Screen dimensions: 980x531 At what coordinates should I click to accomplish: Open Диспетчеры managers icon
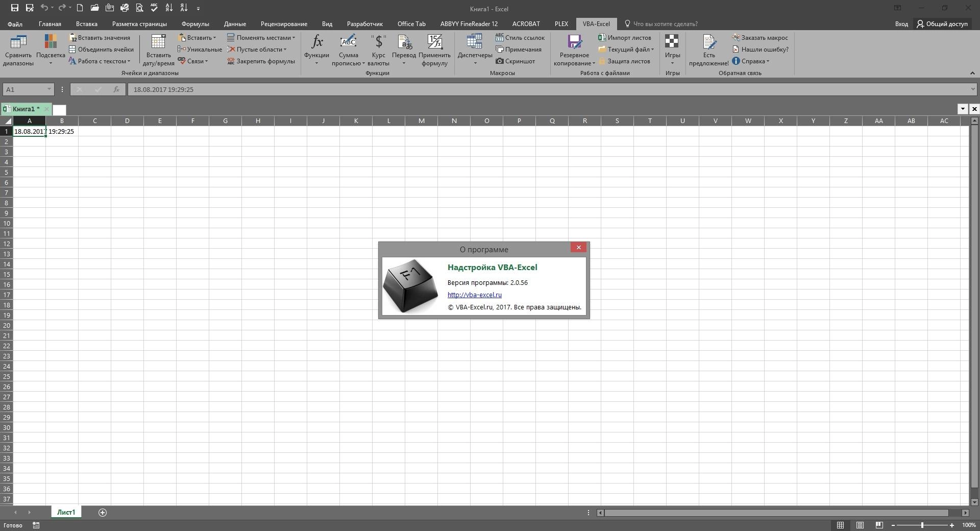pos(475,50)
